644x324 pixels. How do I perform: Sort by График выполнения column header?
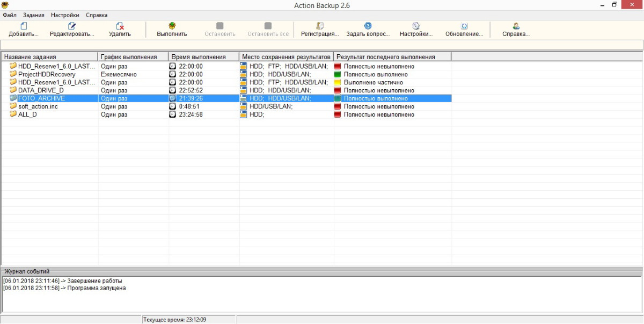coord(133,56)
